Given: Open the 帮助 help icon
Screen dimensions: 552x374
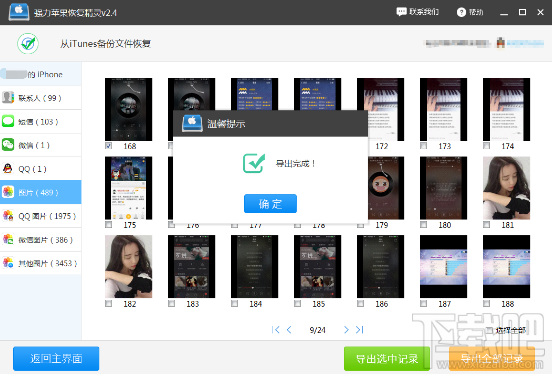Looking at the screenshot, I should [461, 12].
